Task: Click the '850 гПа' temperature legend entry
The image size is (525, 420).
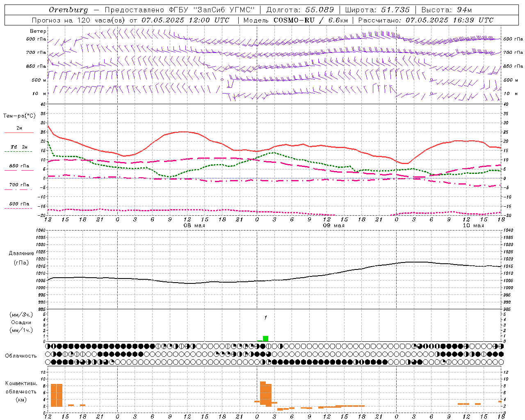Action: click(x=19, y=166)
